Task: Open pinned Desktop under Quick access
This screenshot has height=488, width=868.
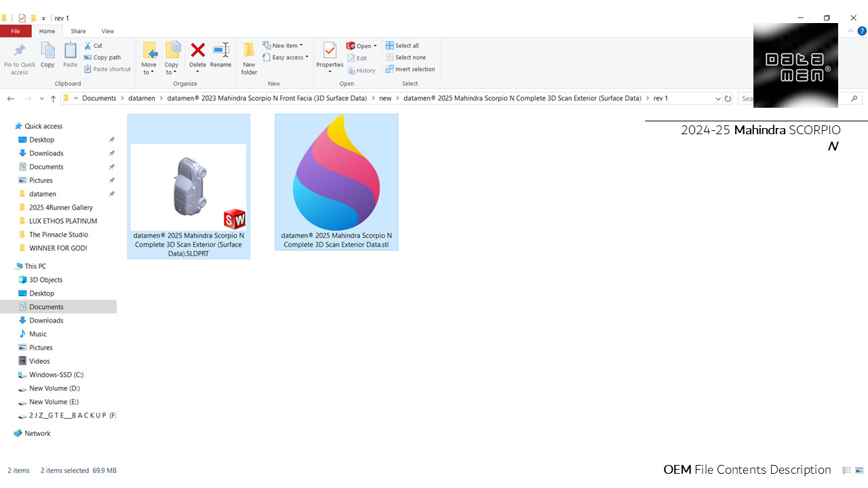Action: [x=41, y=140]
